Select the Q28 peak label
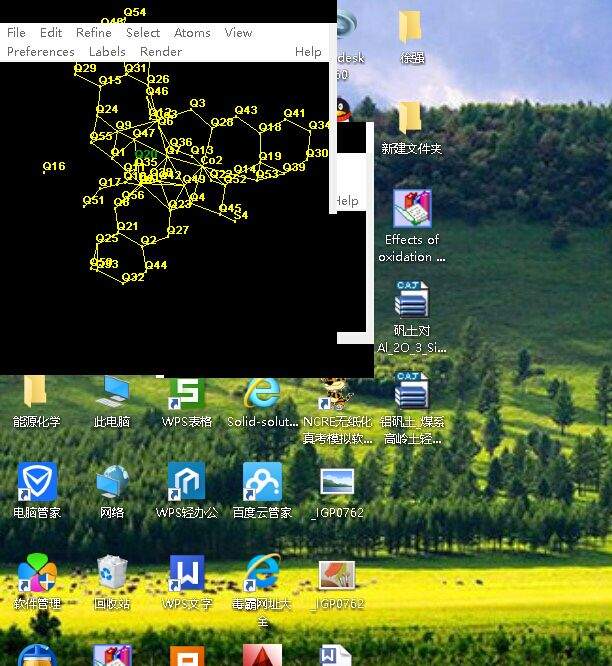 [x=222, y=122]
